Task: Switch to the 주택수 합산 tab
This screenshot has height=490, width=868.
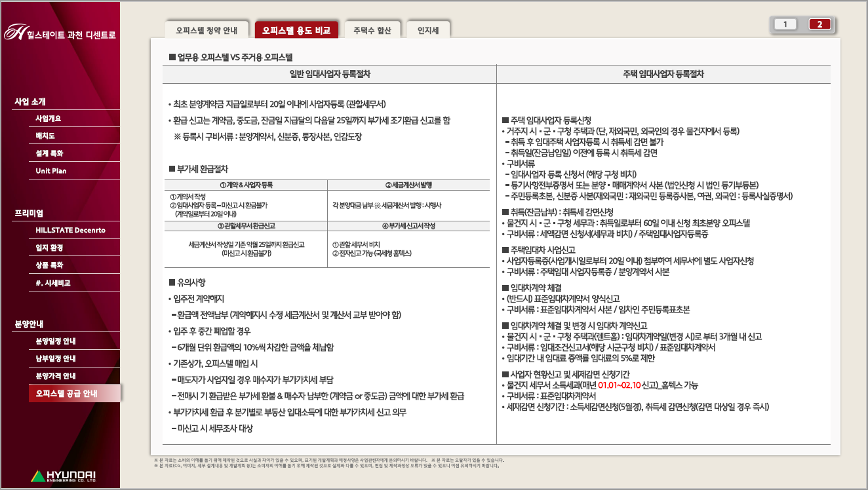Action: pos(372,30)
